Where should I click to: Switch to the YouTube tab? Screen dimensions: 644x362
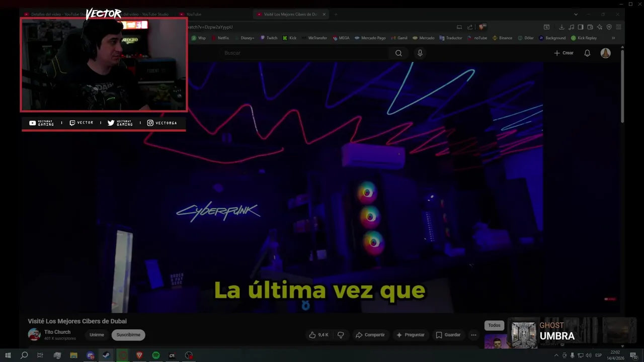194,14
